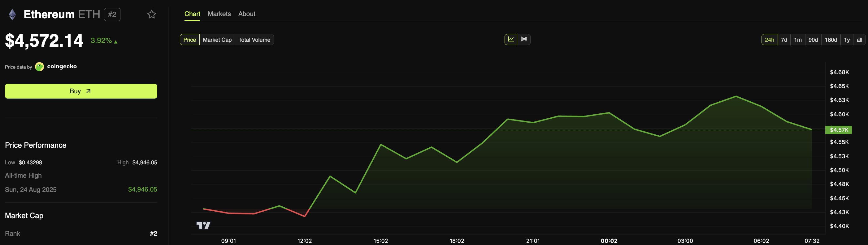The height and width of the screenshot is (245, 868).
Task: Click the $4.68K y-axis label
Action: click(839, 72)
